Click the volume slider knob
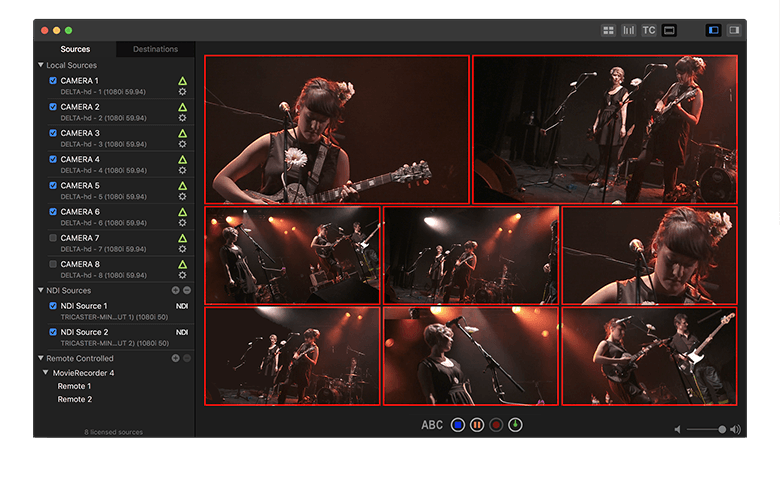The width and height of the screenshot is (780, 485). (x=722, y=429)
